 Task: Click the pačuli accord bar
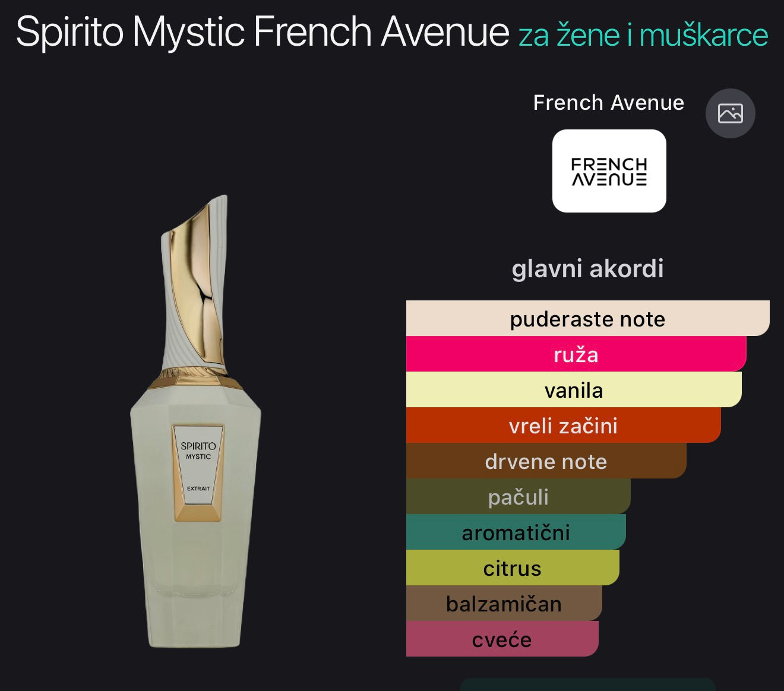(518, 496)
